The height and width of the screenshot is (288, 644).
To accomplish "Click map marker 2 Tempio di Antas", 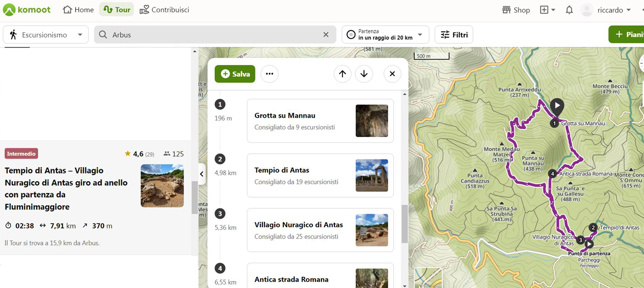I will [x=592, y=227].
